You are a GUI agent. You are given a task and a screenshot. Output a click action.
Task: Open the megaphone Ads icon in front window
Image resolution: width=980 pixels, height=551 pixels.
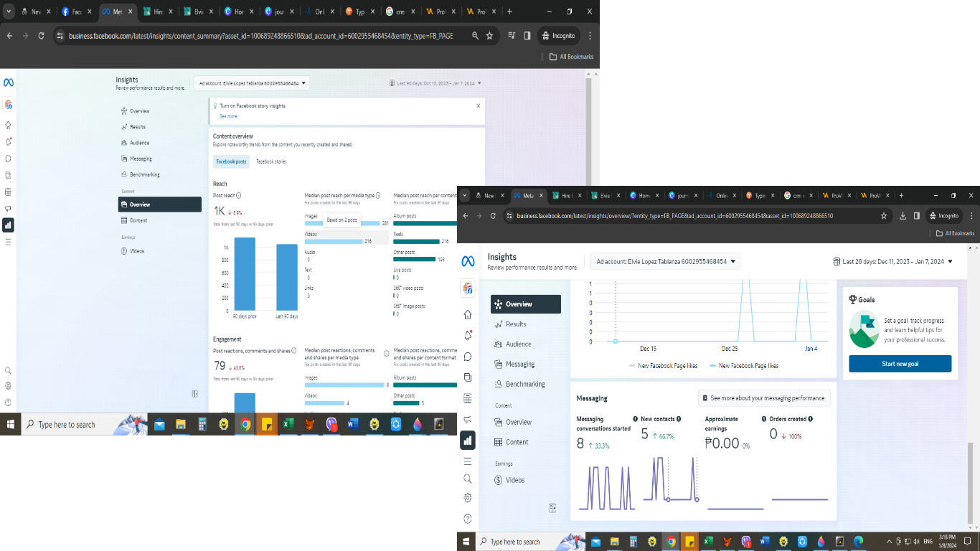click(468, 419)
